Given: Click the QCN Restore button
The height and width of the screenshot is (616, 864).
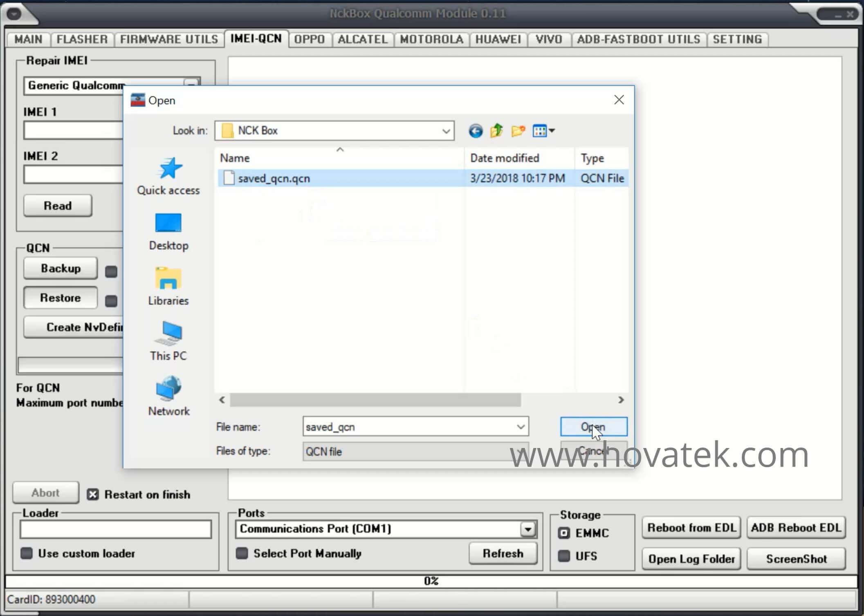Looking at the screenshot, I should [61, 298].
